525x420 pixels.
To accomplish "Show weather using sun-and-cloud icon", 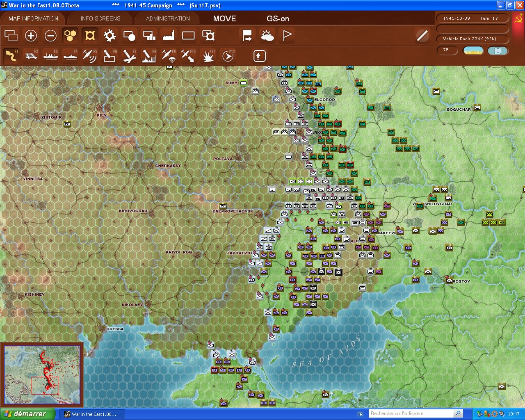I will (x=267, y=36).
